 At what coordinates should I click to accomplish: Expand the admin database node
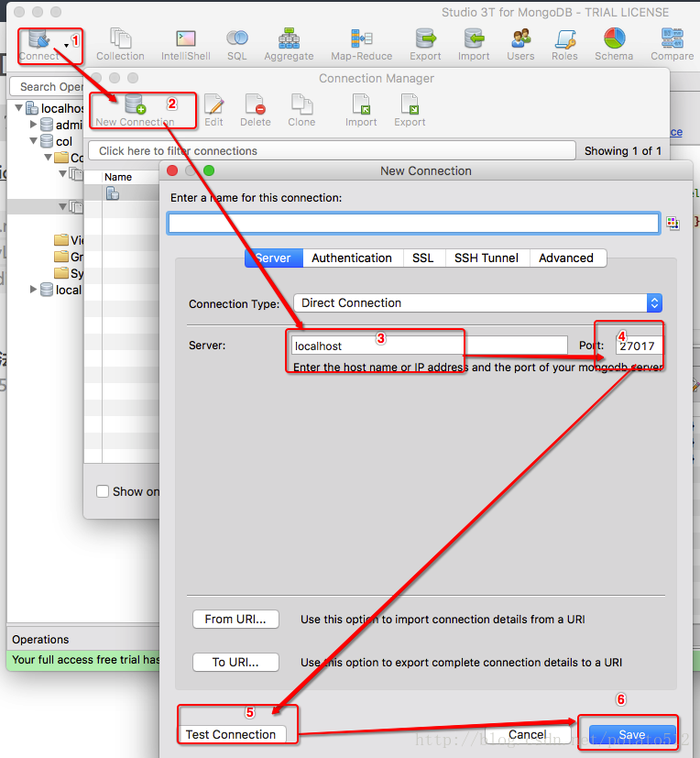[33, 125]
